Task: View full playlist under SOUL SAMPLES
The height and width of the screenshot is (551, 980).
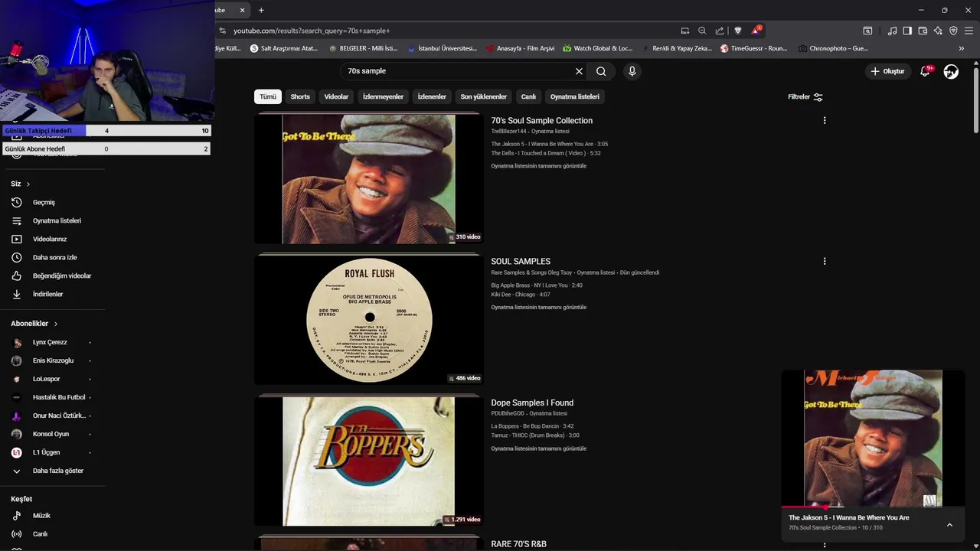Action: point(538,307)
